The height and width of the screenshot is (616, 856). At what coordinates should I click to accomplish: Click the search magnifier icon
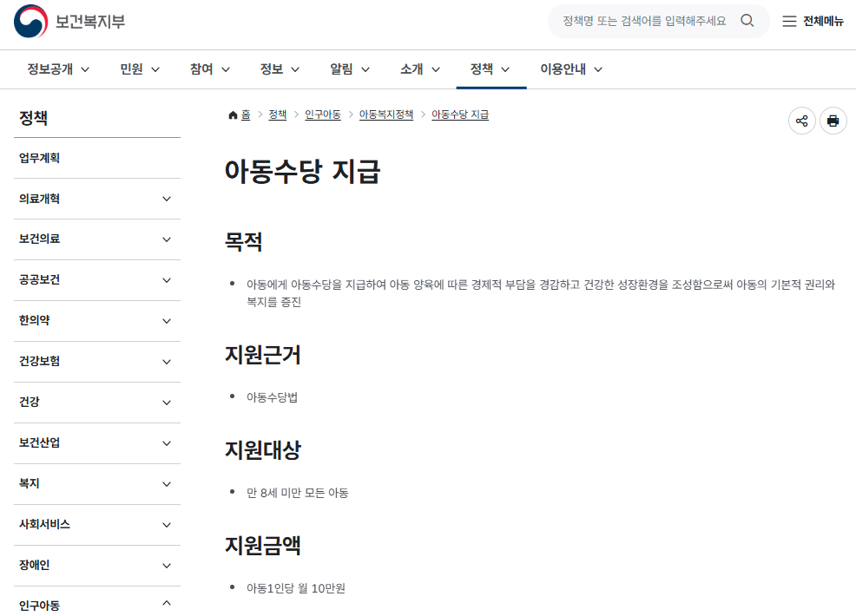point(747,21)
